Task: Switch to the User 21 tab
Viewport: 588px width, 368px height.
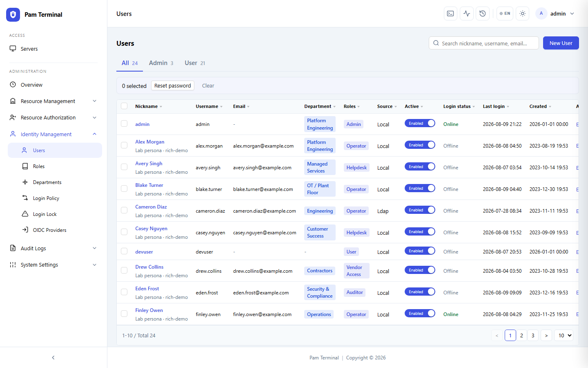Action: (195, 63)
